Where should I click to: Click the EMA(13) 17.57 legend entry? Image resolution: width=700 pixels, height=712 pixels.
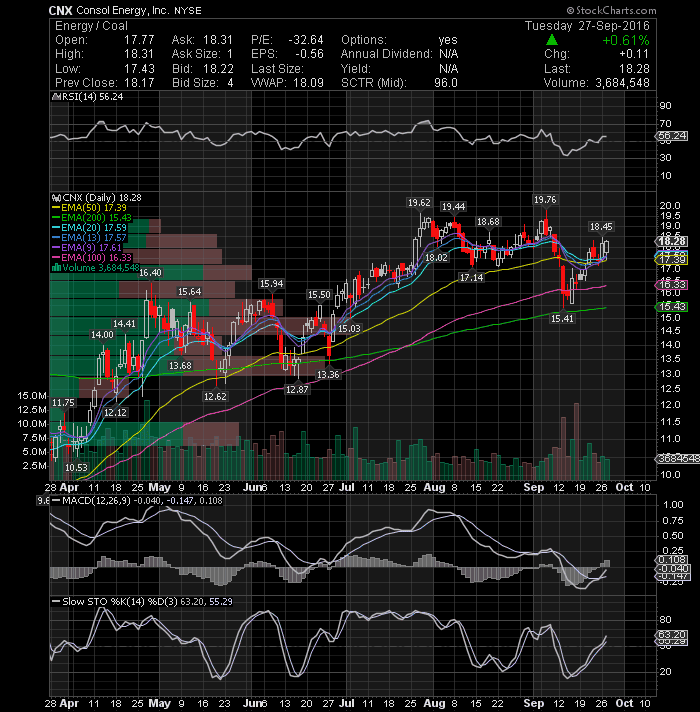tap(94, 237)
